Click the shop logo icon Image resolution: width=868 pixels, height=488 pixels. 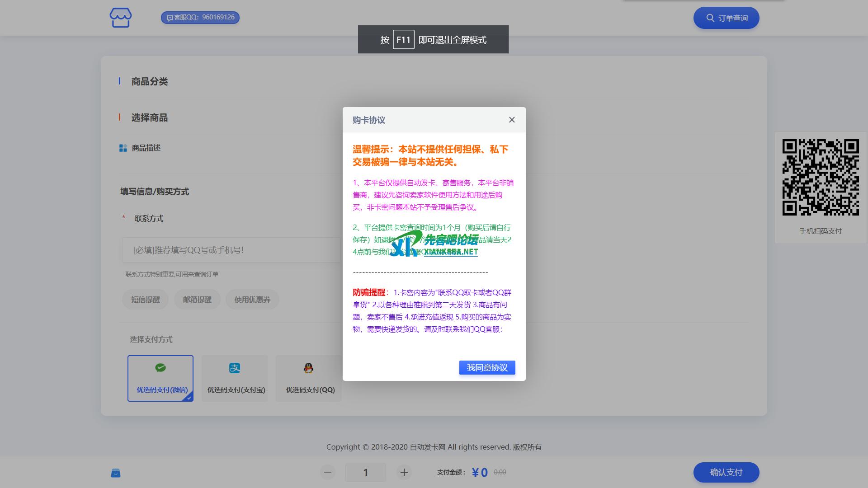[121, 18]
